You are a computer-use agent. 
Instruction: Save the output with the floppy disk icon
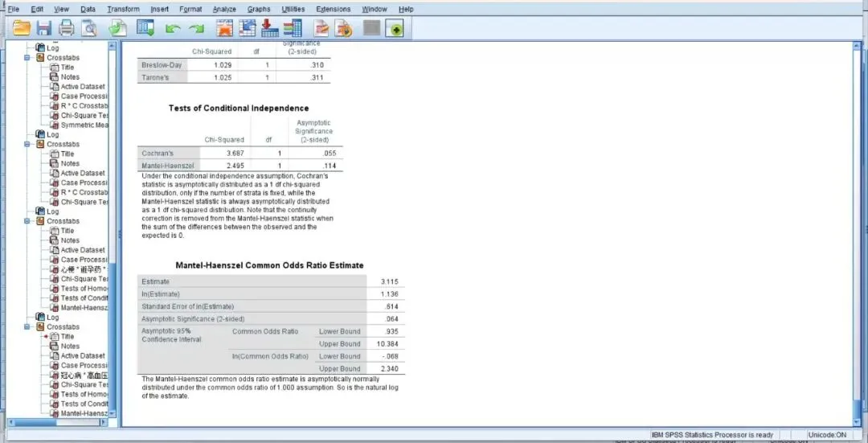click(x=43, y=28)
